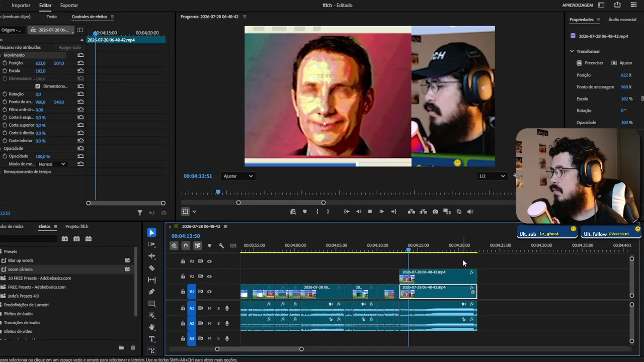The image size is (644, 362).
Task: Add a marker in the timeline toolbar
Action: 209,245
